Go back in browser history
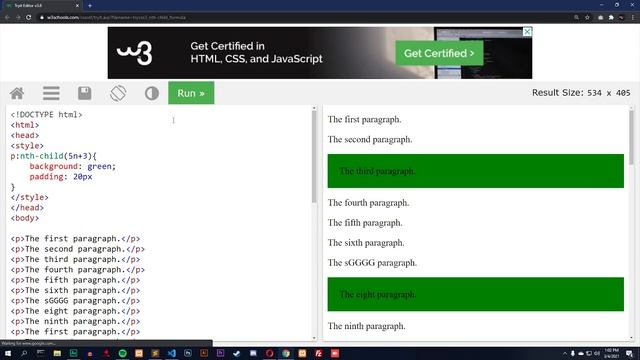640x360 pixels. 7,18
